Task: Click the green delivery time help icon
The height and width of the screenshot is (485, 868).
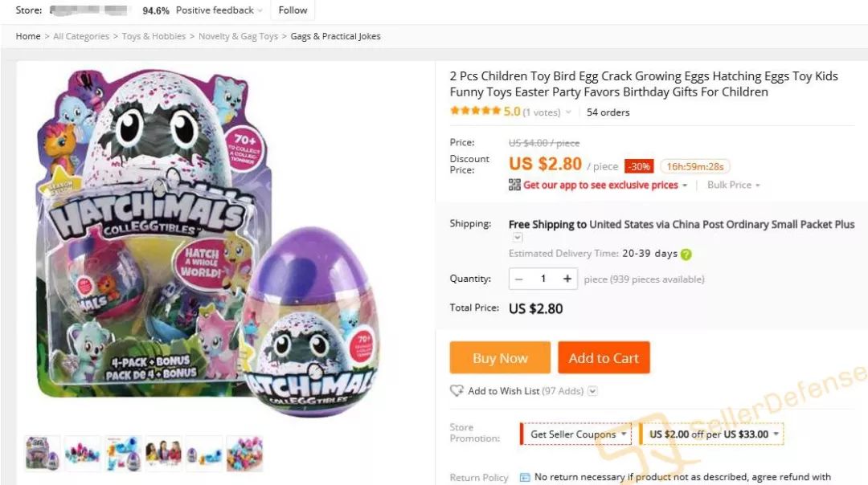Action: click(x=686, y=254)
